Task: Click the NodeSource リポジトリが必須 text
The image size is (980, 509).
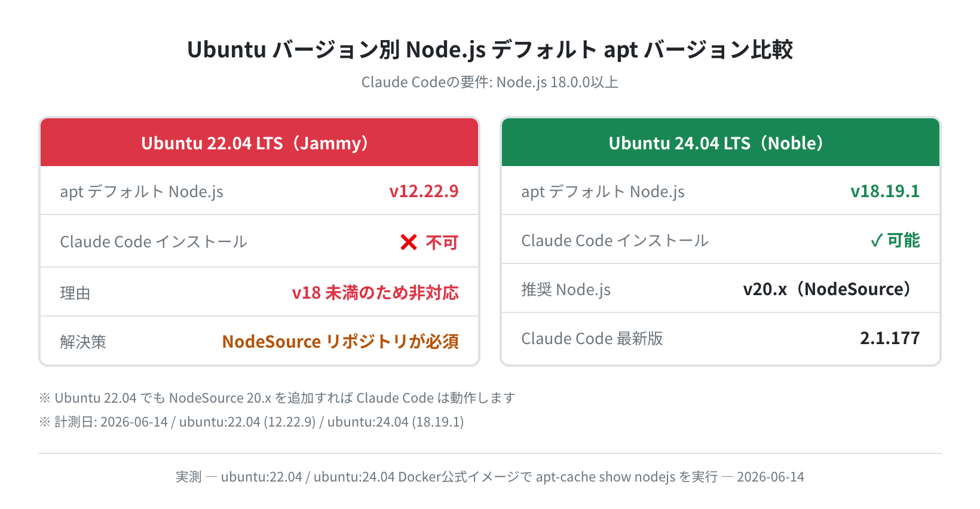Action: pos(341,342)
